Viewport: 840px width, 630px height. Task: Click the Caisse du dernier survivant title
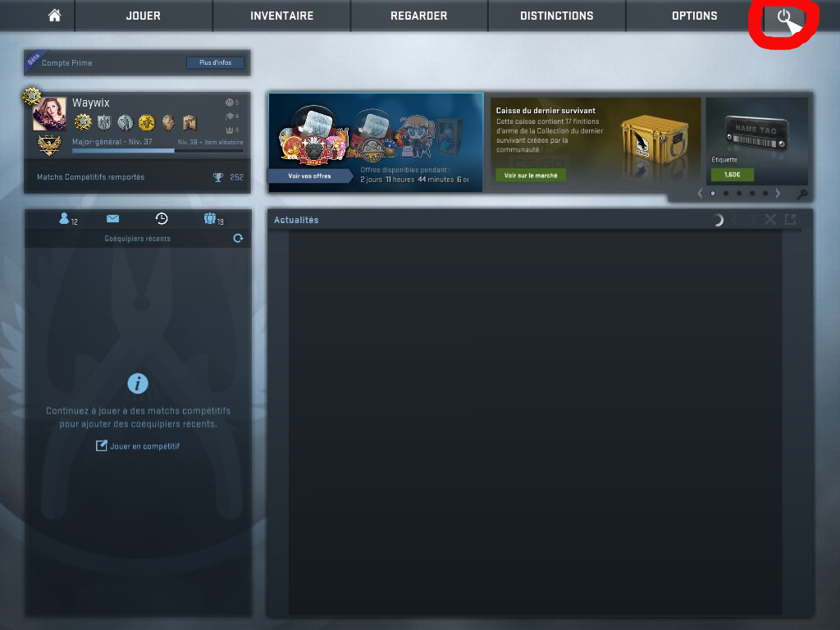546,111
